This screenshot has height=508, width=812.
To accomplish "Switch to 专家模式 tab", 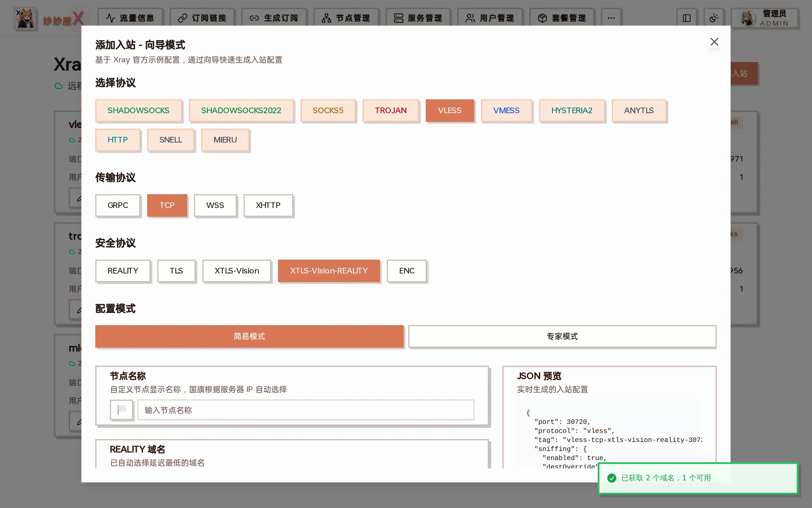I will tap(562, 336).
